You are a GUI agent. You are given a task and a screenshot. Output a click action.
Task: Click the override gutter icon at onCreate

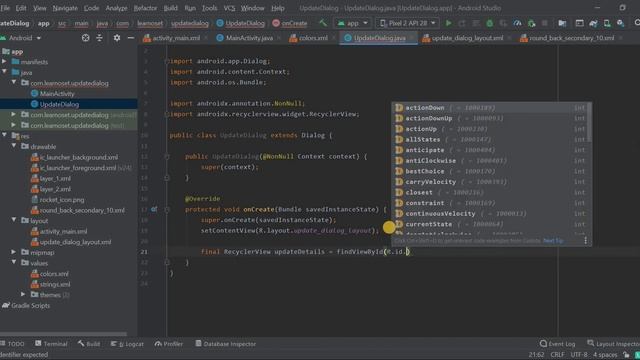click(154, 209)
